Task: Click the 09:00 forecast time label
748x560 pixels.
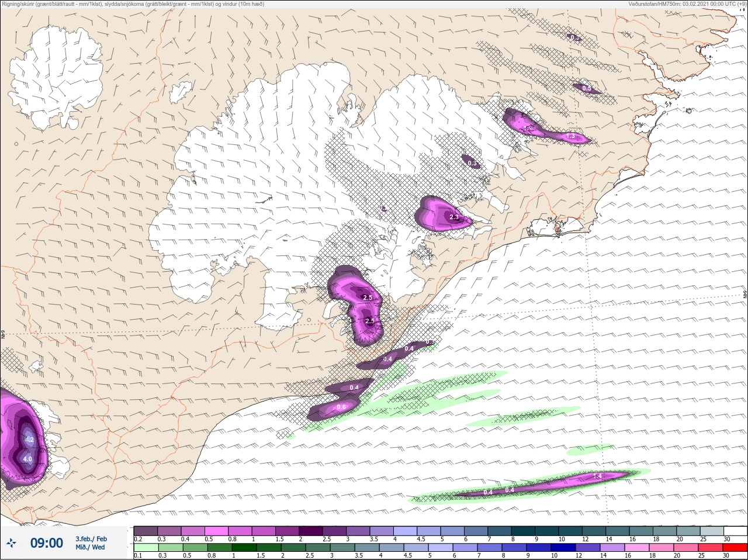Action: pos(47,543)
